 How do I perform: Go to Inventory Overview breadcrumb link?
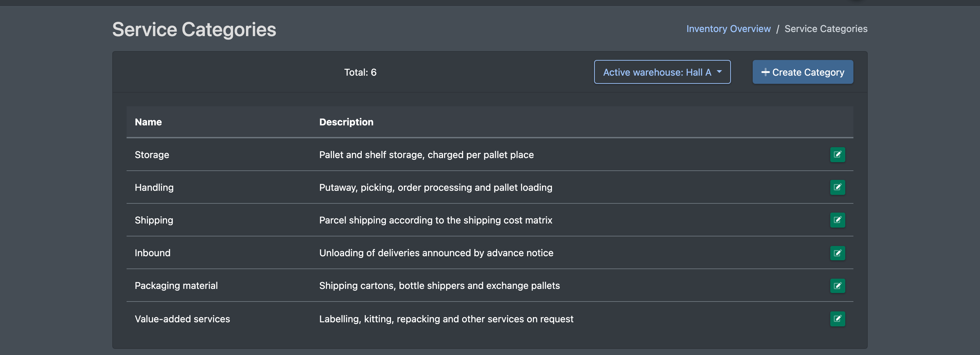tap(729, 29)
